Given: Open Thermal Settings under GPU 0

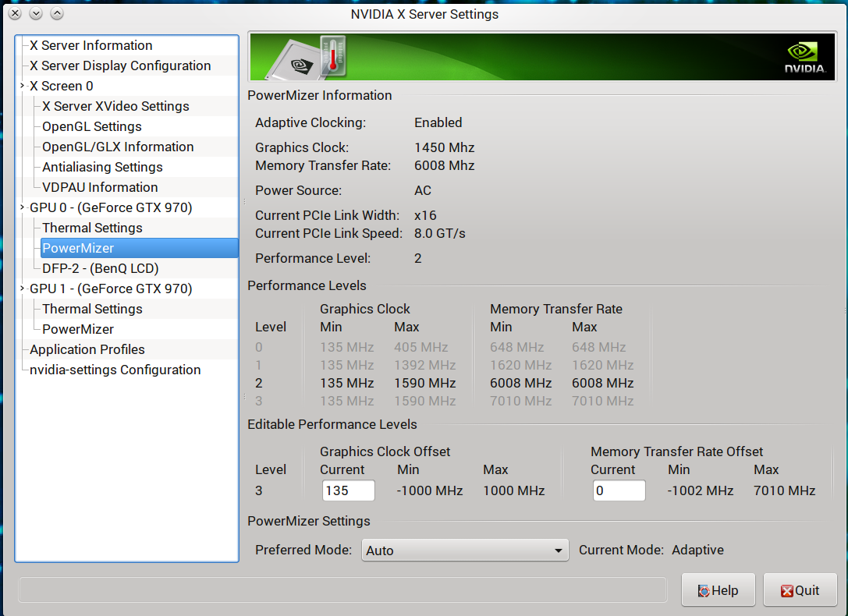Looking at the screenshot, I should pyautogui.click(x=93, y=228).
